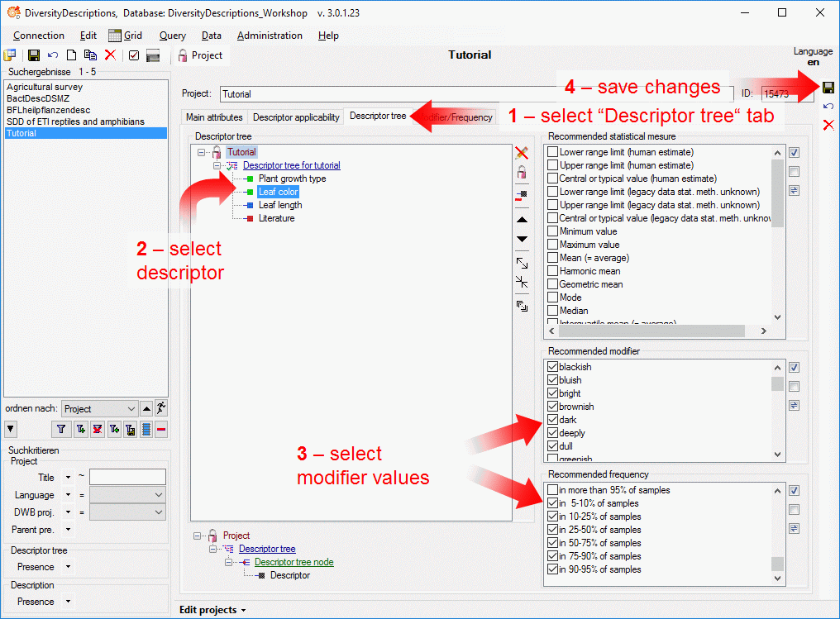Image resolution: width=840 pixels, height=619 pixels.
Task: Select 'Leaf length' descriptor in the tree
Action: pyautogui.click(x=280, y=205)
